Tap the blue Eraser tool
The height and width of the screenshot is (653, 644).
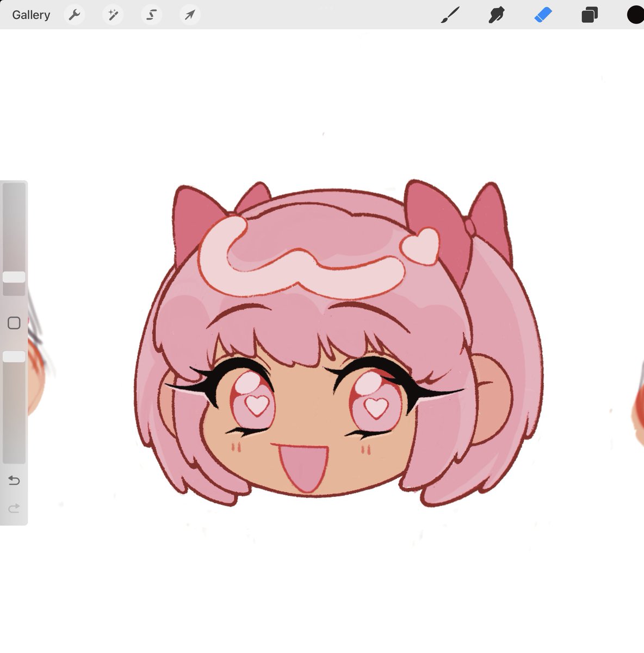[x=543, y=15]
